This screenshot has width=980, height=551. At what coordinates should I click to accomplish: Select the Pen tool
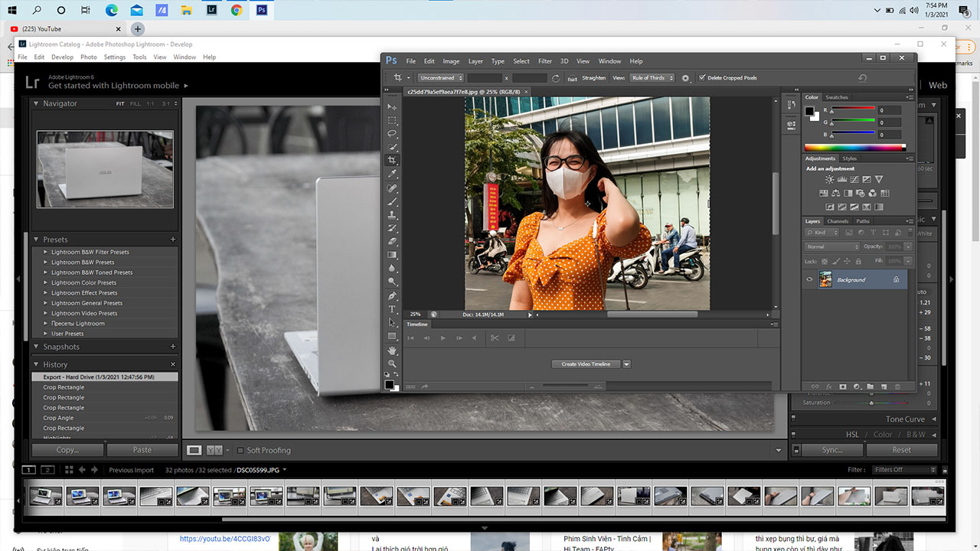(x=392, y=295)
